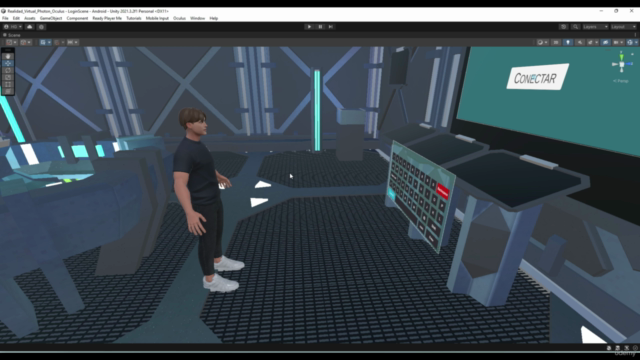Select the Scale tool in tools overlay
This screenshot has height=360, width=640.
click(8, 77)
